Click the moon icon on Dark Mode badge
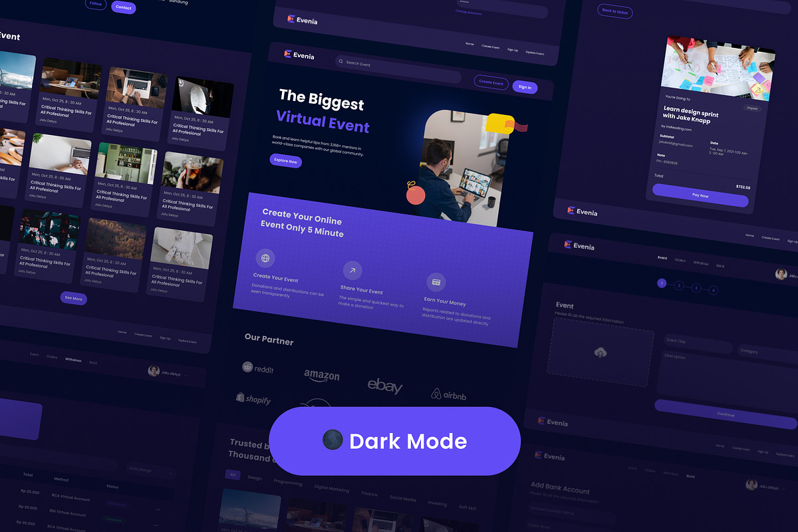Screen dimensions: 798x532 (x=332, y=440)
